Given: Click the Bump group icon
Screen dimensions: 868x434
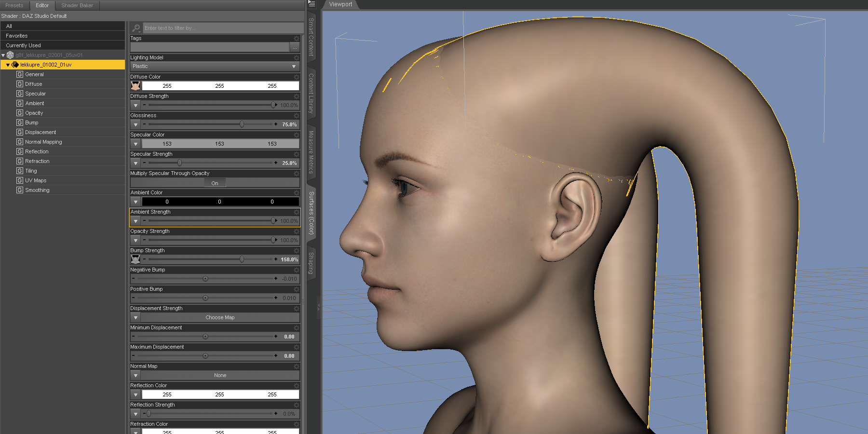Looking at the screenshot, I should (20, 122).
